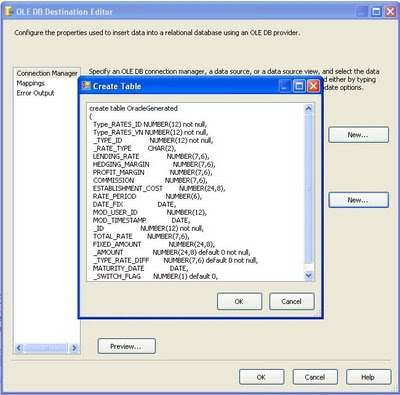Screen dimensions: 400x395
Task: Click OK in OLE DB Destination Editor
Action: [261, 377]
